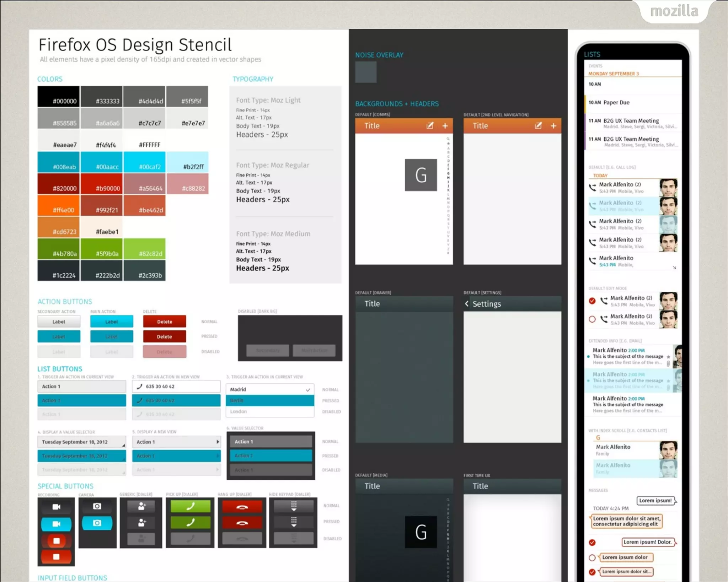Expand the normal Action 1 new view button

click(x=176, y=442)
